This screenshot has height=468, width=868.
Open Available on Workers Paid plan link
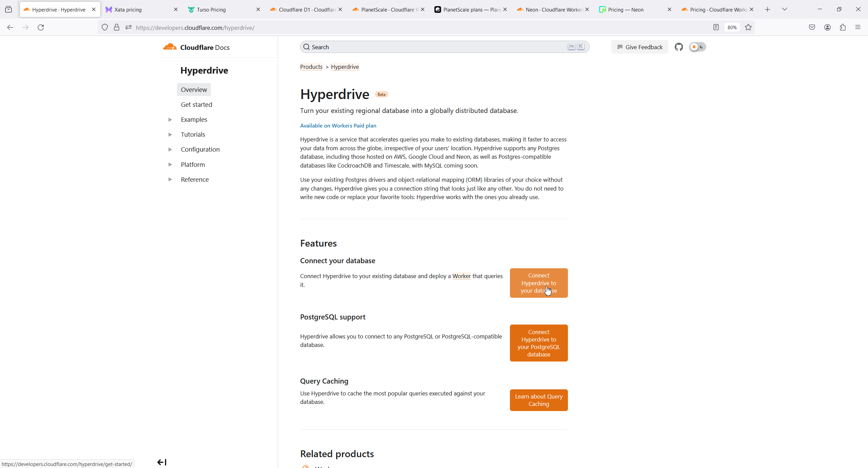click(x=338, y=126)
